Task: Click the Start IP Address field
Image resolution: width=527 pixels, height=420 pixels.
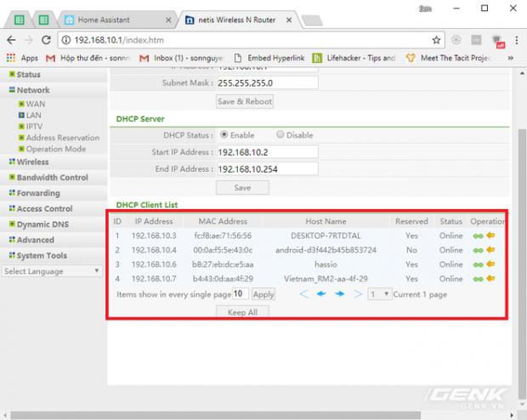Action: pos(267,151)
